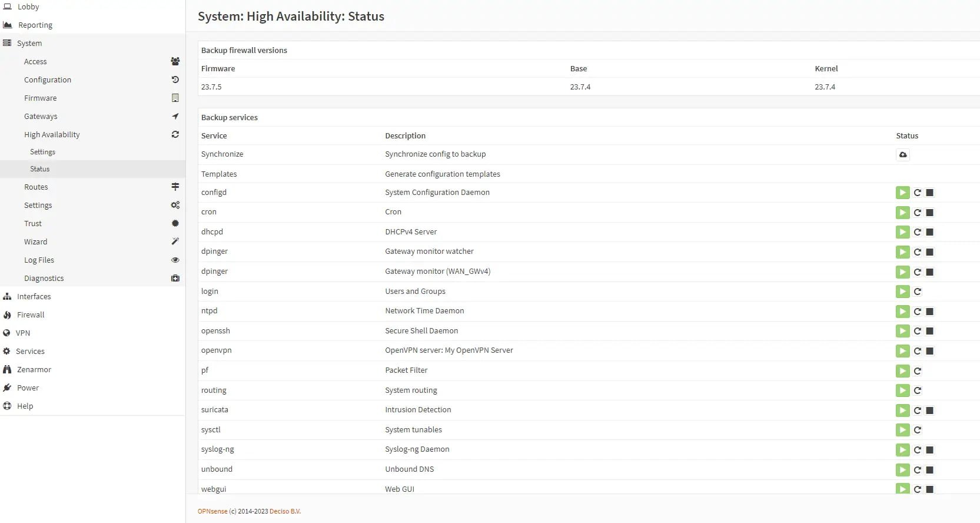Select the 'Generate configuration templates' description

[443, 174]
